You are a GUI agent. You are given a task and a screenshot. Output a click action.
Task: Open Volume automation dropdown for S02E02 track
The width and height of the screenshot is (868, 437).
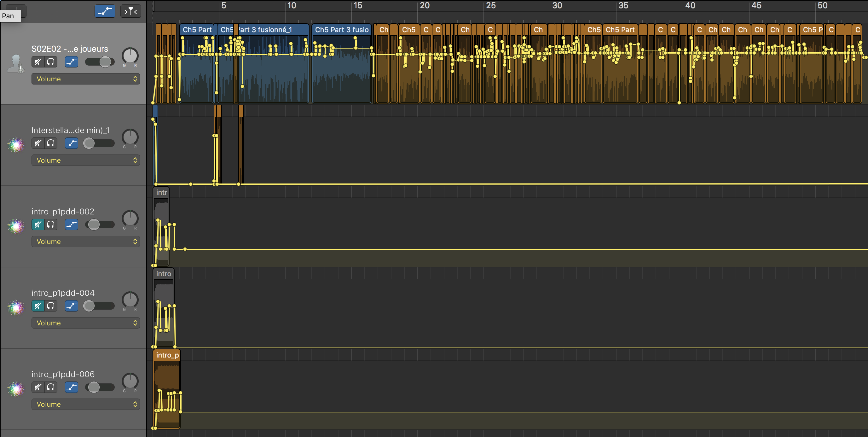pos(86,79)
